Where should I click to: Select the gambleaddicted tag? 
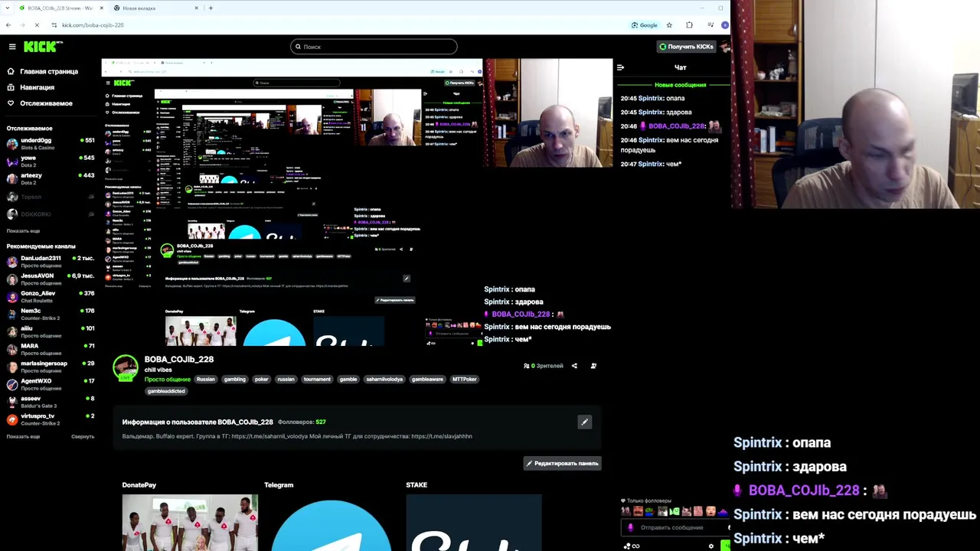[166, 391]
